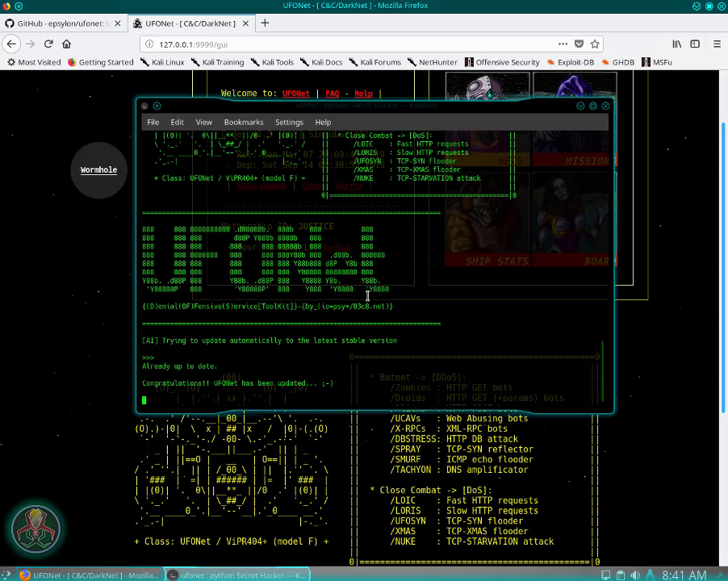The width and height of the screenshot is (728, 581).
Task: Open display settings tray icon
Action: click(605, 575)
